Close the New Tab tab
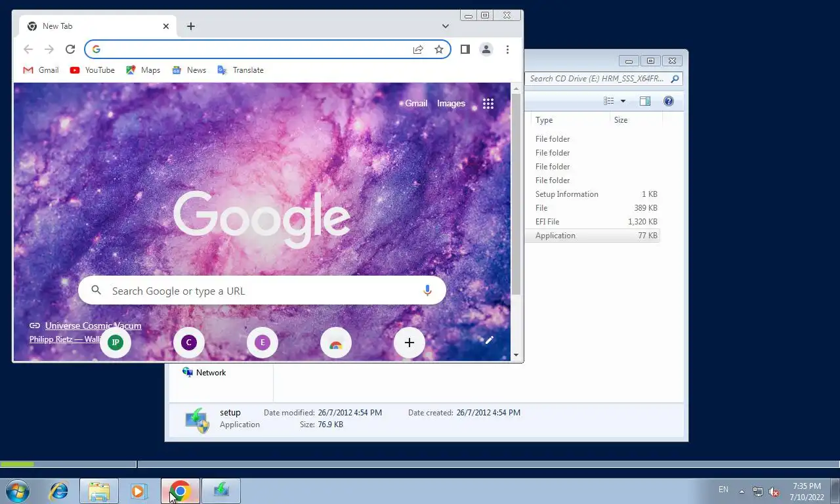 point(166,26)
